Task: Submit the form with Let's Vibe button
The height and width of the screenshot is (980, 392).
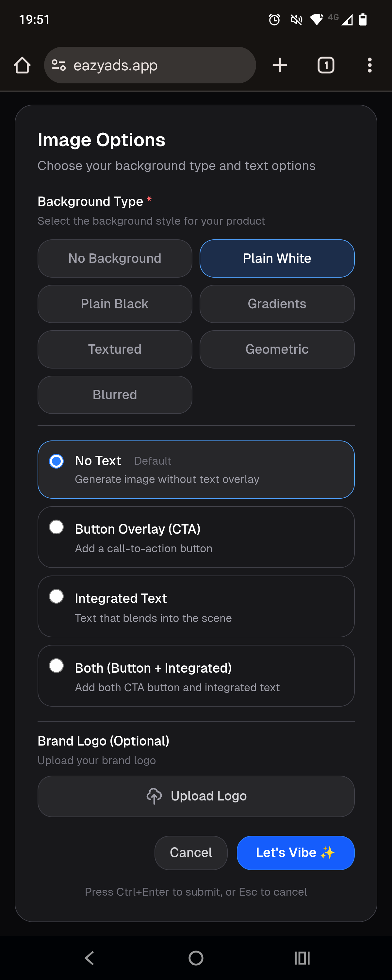Action: coord(295,852)
